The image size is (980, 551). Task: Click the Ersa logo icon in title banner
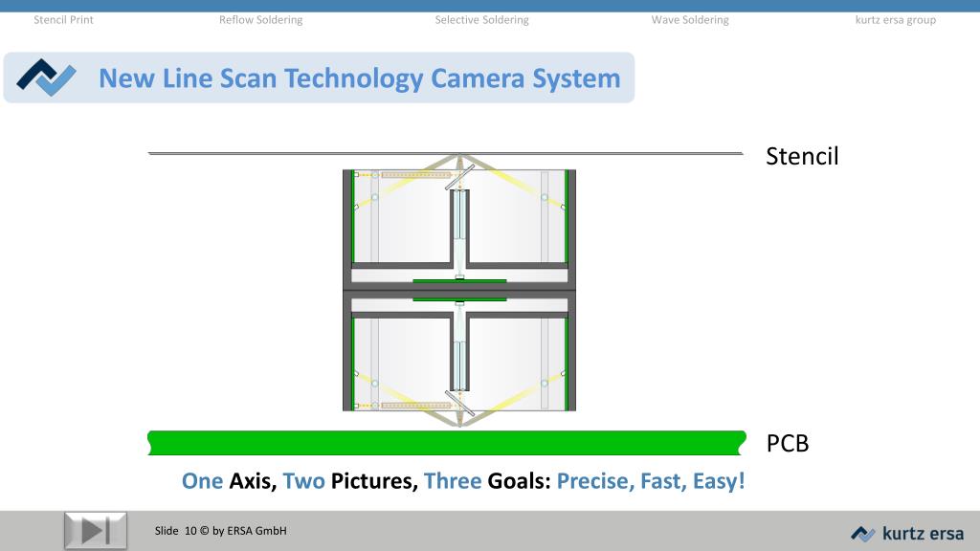tap(46, 77)
